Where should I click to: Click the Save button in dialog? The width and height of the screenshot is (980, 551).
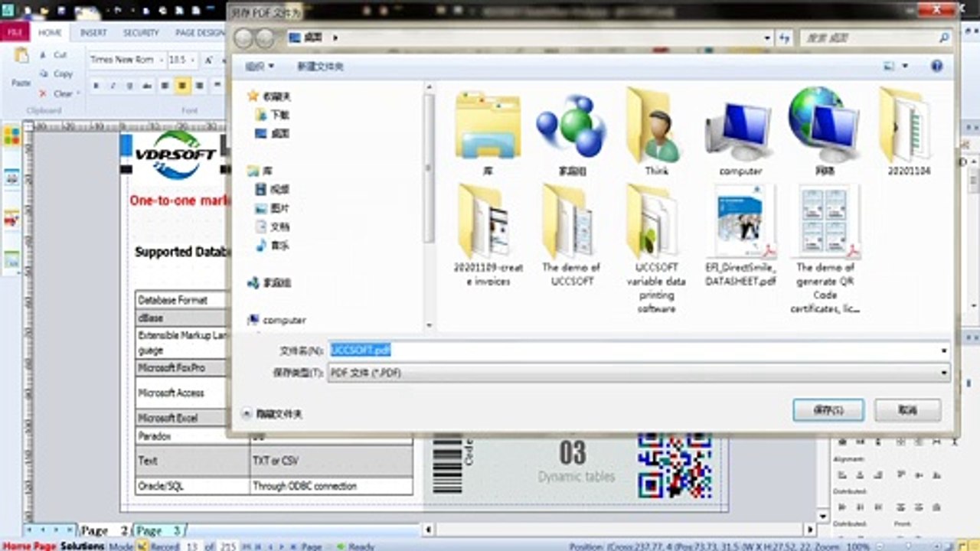828,410
